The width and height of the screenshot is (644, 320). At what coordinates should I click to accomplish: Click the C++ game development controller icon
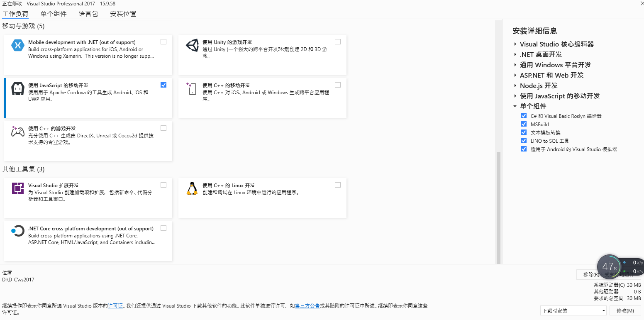click(x=18, y=132)
